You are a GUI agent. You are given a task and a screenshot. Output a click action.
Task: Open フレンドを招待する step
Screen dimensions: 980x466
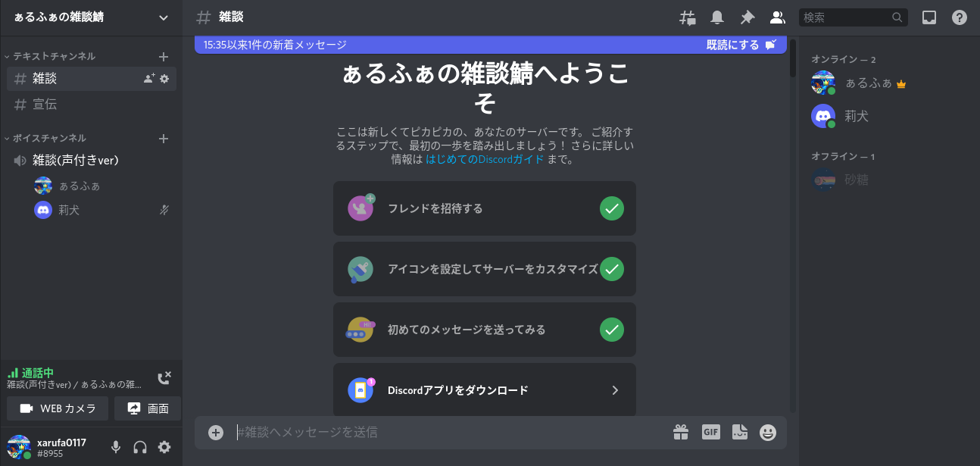coord(485,208)
